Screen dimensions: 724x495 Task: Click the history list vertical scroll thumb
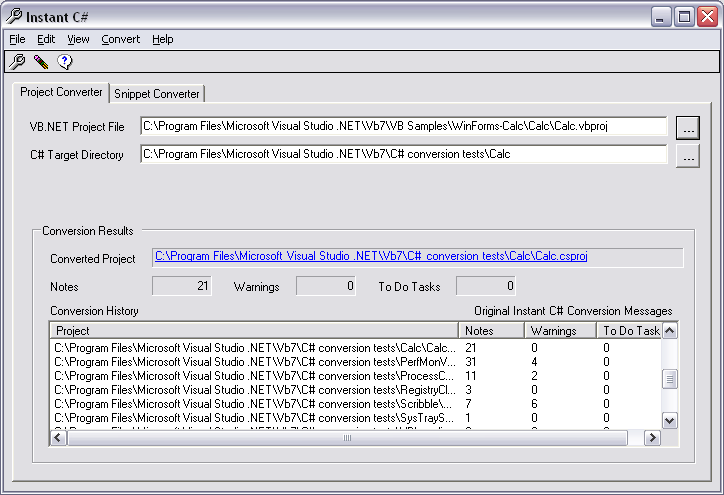click(670, 380)
